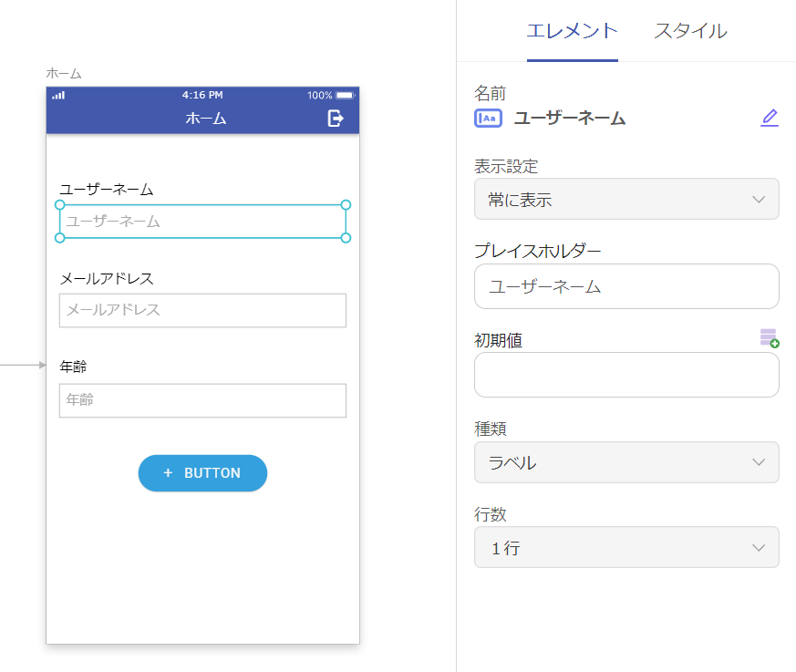The width and height of the screenshot is (796, 672).
Task: Click the 100% battery text
Action: point(319,96)
